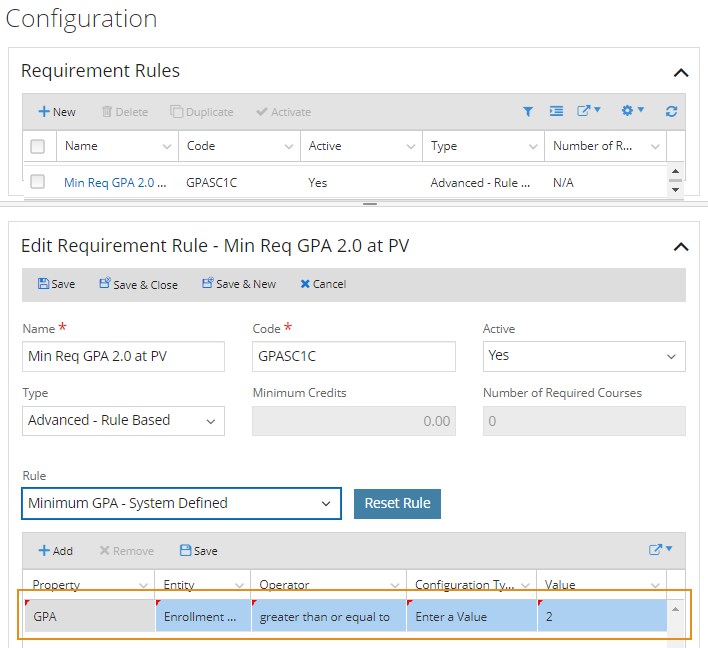Open Entity column header dropdown

[239, 585]
